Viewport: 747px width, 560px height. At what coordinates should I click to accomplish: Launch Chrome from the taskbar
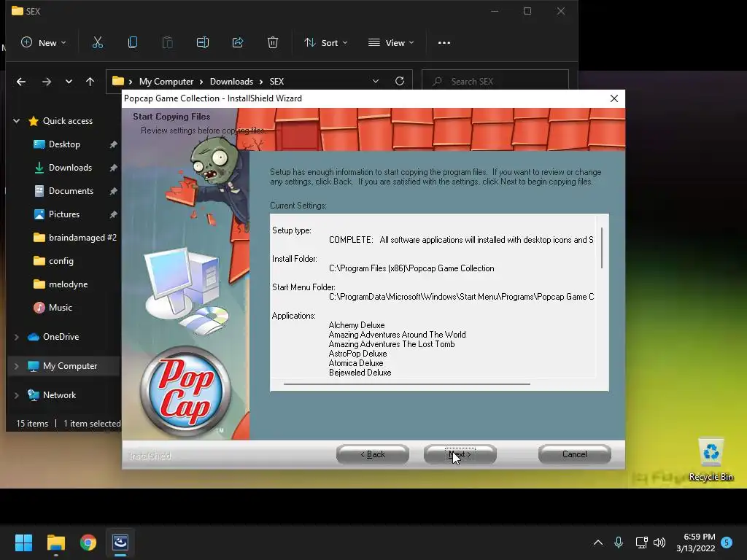88,542
